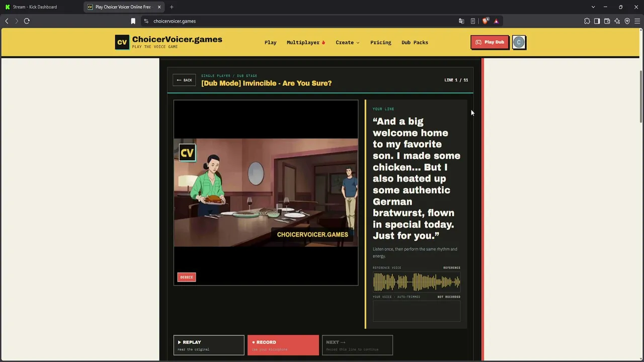Click the 'NOT RECORDED' status text
This screenshot has width=644, height=362.
pos(449,297)
